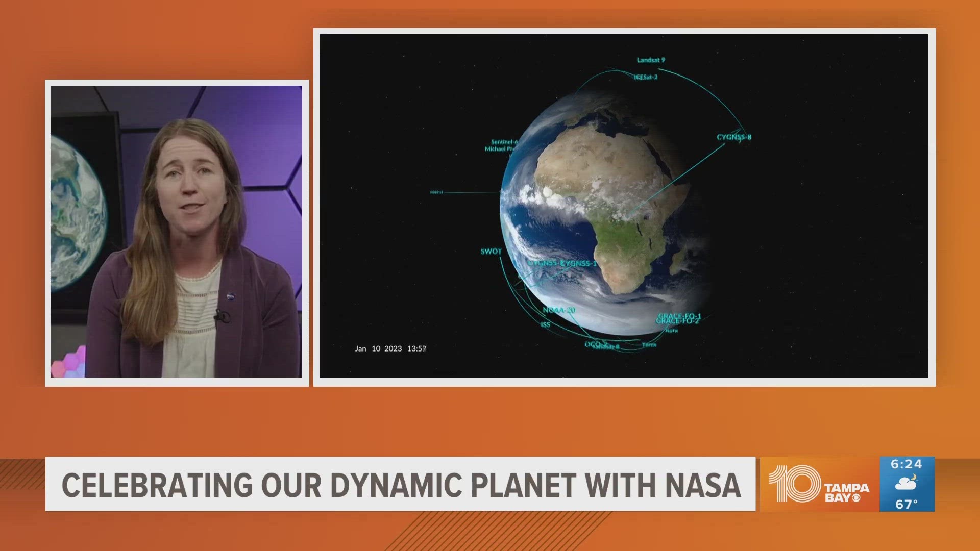The height and width of the screenshot is (551, 980).
Task: Click the 67° temperature readout
Action: click(x=906, y=504)
